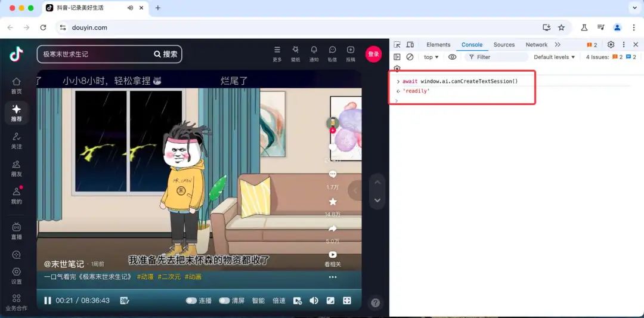
Task: Open 我的 in the sidebar
Action: pos(17,196)
